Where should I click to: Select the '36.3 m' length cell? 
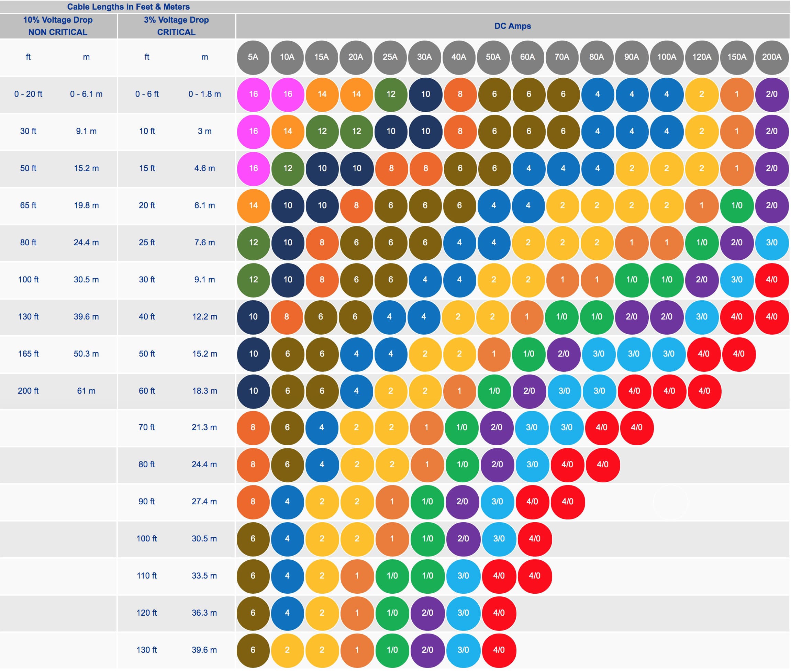click(204, 613)
